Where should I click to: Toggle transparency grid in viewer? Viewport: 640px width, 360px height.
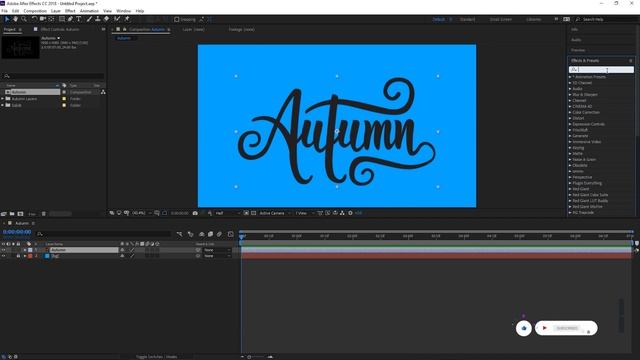pos(253,213)
